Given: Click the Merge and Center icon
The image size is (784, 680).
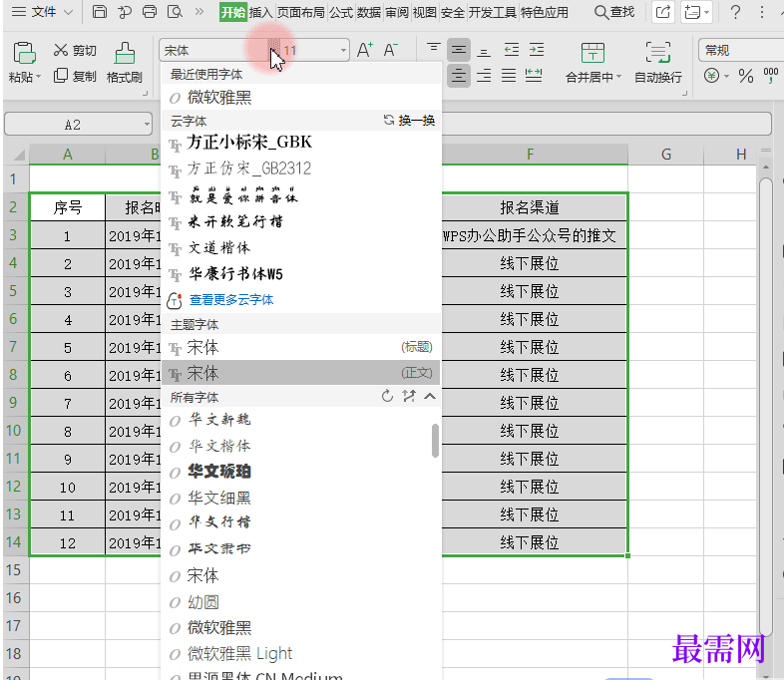Looking at the screenshot, I should pyautogui.click(x=592, y=54).
